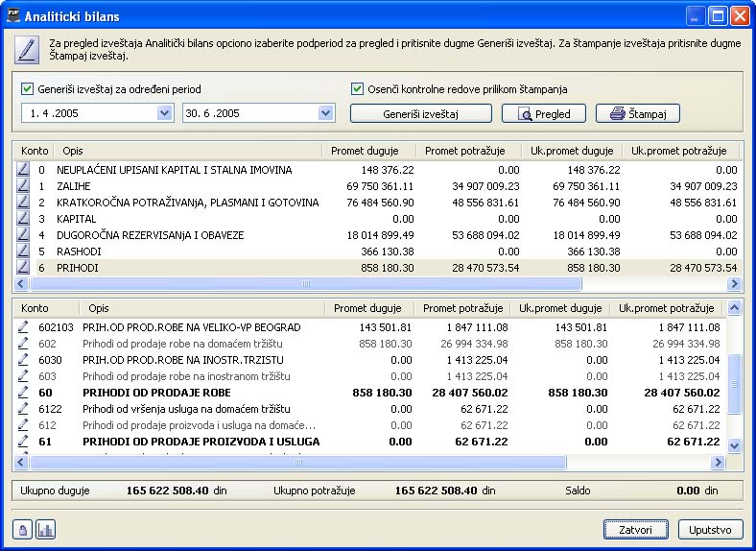Click the 'Opis' header in lower table
Viewport: 756px width, 551px height.
coord(99,308)
